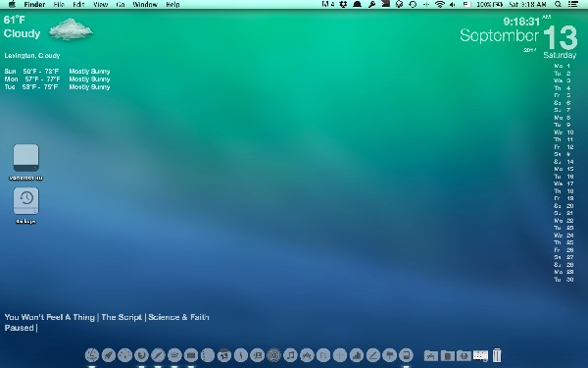Click the 9:18:31 clock widget time

pyautogui.click(x=521, y=22)
